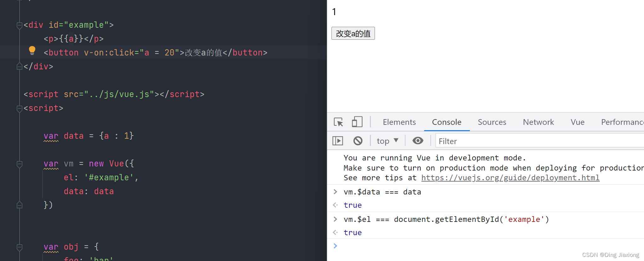Click the rendered value 1 on the page
644x261 pixels.
tap(334, 12)
